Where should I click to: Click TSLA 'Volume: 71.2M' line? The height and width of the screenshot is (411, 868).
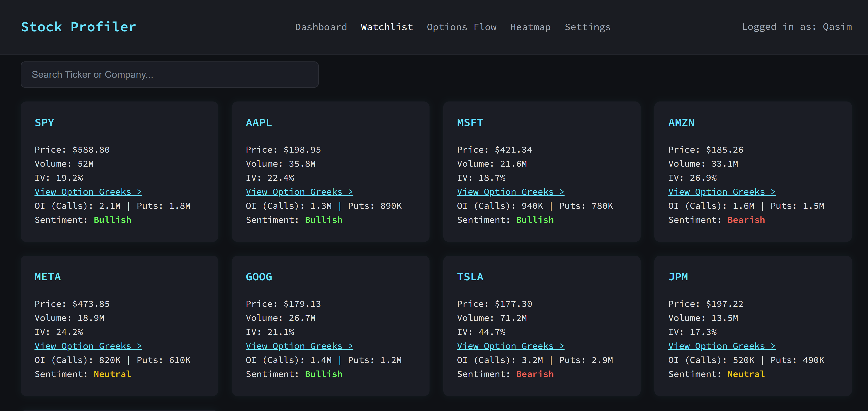[x=492, y=318]
